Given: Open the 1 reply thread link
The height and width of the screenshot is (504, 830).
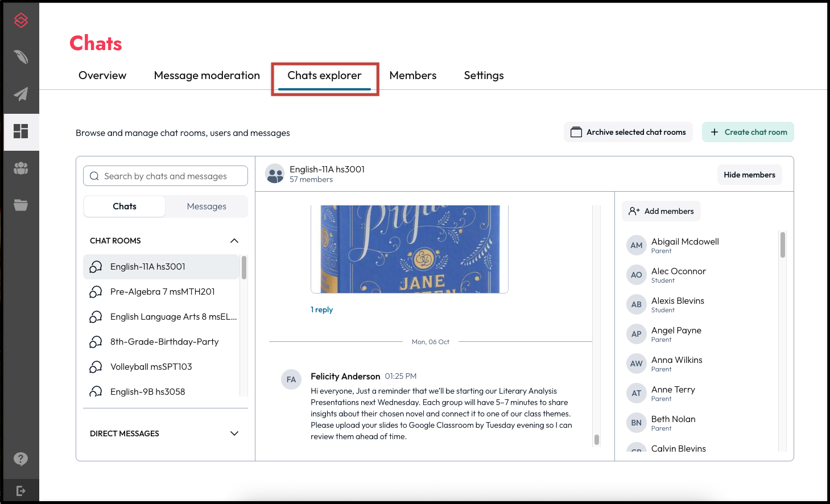Looking at the screenshot, I should click(321, 309).
